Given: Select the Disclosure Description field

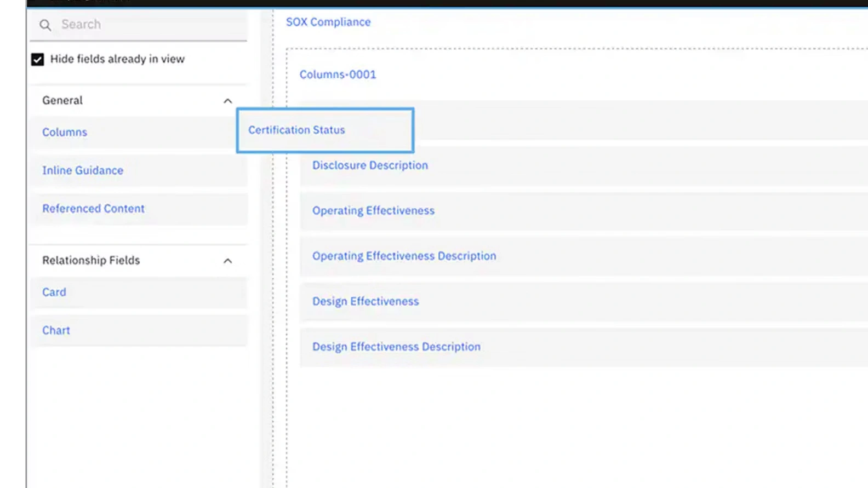Looking at the screenshot, I should coord(370,165).
